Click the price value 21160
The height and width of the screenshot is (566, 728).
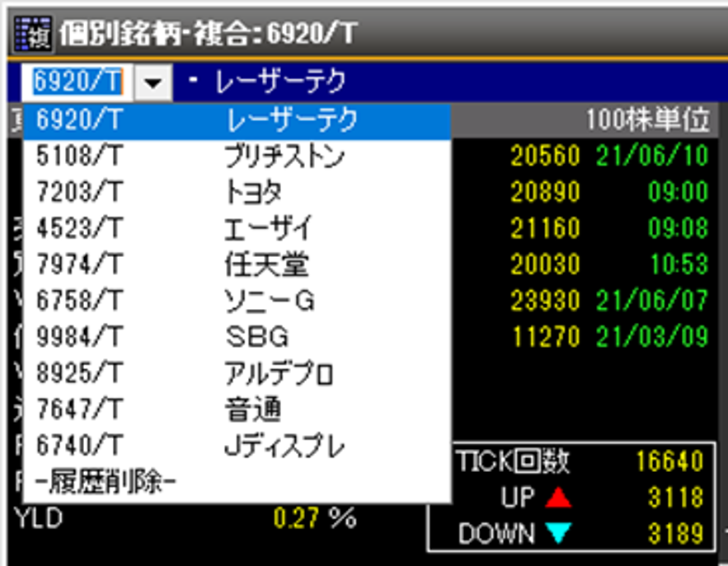546,227
